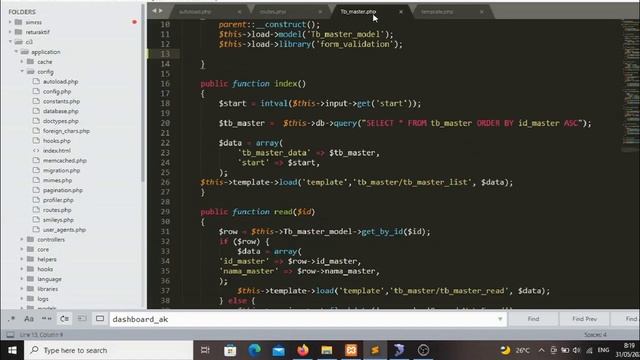Image resolution: width=640 pixels, height=360 pixels.
Task: Toggle whole word matching option
Action: [x=47, y=319]
